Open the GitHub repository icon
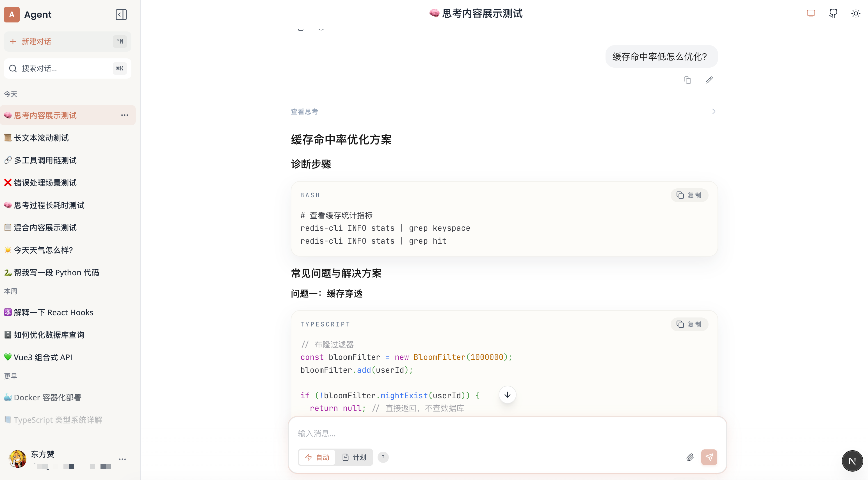The image size is (868, 480). tap(833, 14)
